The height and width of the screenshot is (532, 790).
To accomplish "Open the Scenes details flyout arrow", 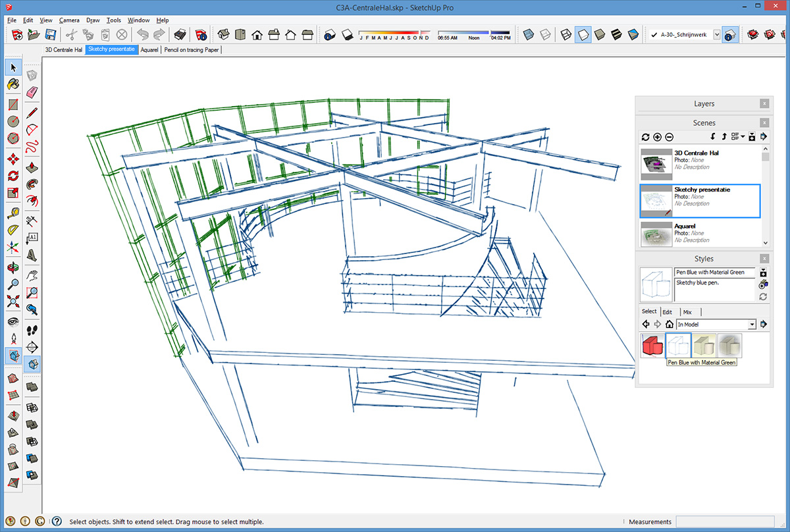I will [x=764, y=136].
